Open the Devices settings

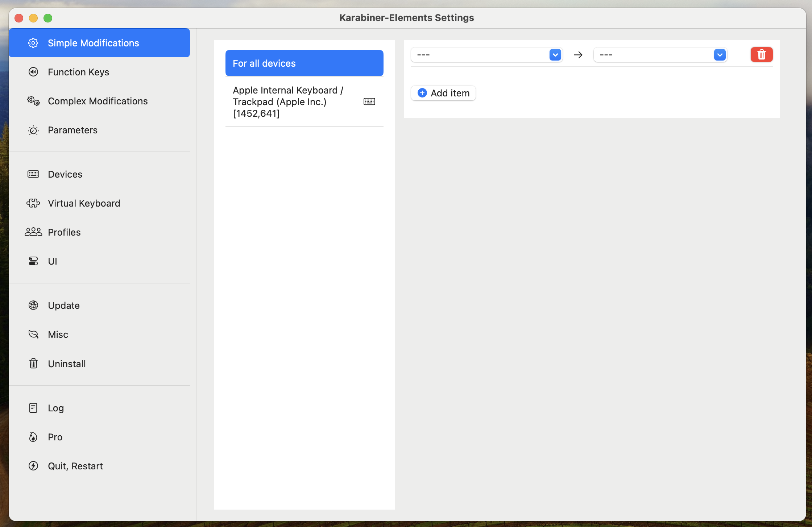[99, 174]
